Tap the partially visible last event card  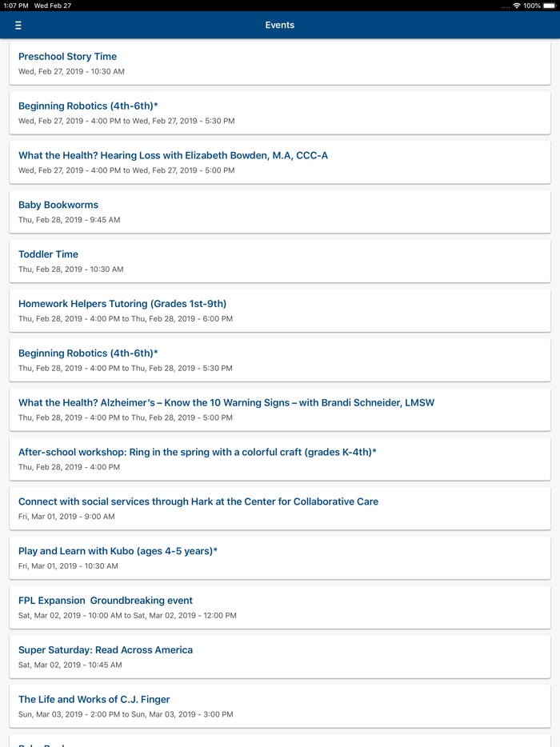[280, 741]
